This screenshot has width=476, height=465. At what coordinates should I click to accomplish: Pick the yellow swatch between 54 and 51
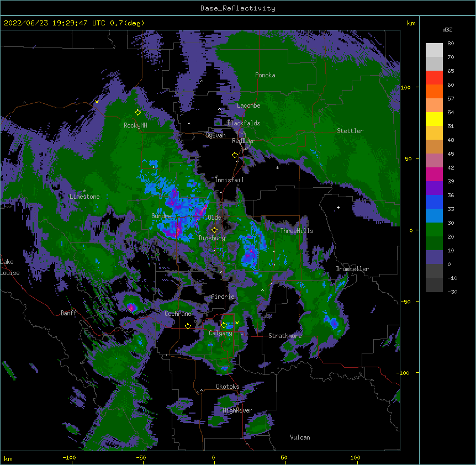pyautogui.click(x=434, y=119)
